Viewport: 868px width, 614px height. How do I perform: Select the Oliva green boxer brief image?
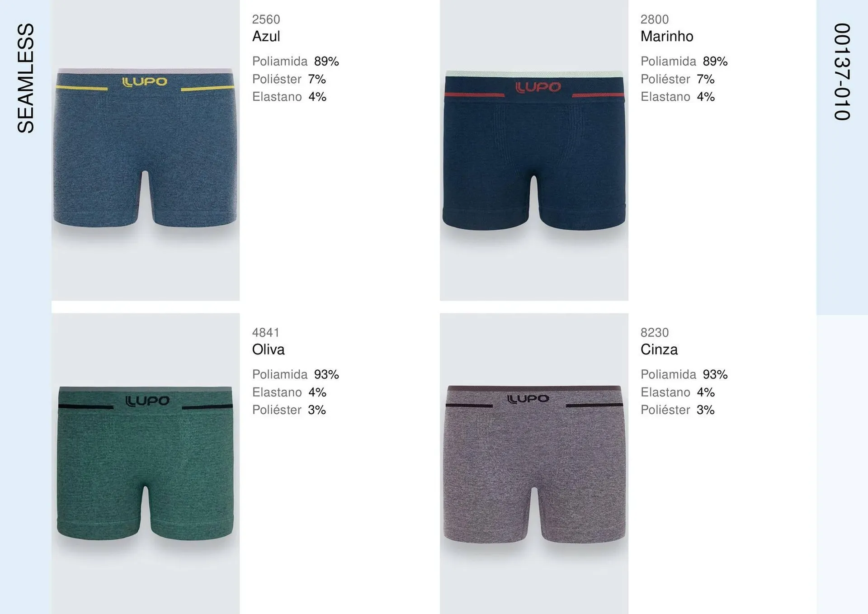coord(145,463)
